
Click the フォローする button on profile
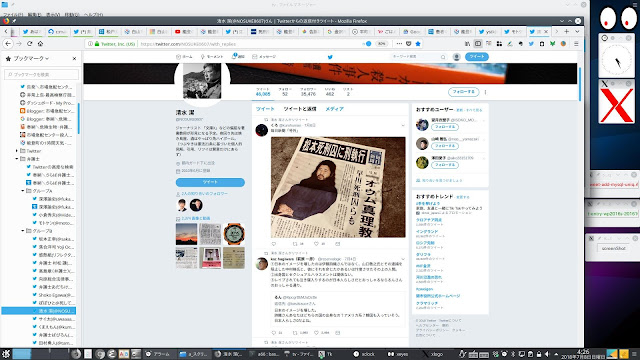pyautogui.click(x=463, y=92)
